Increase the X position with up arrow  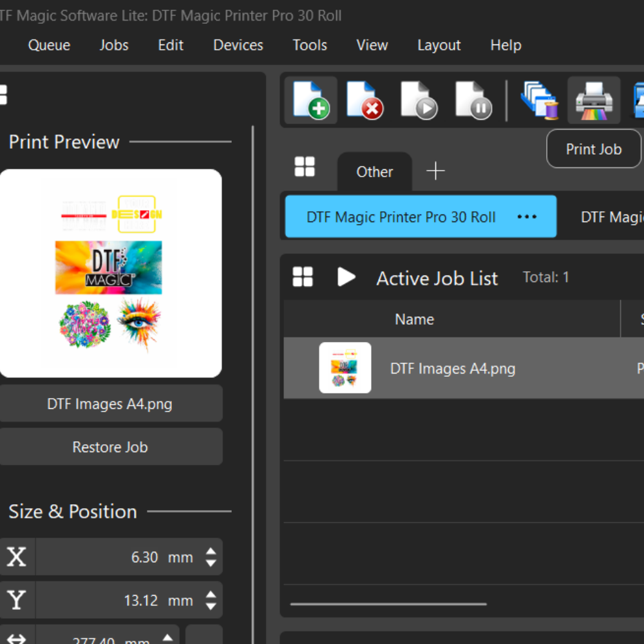(211, 551)
